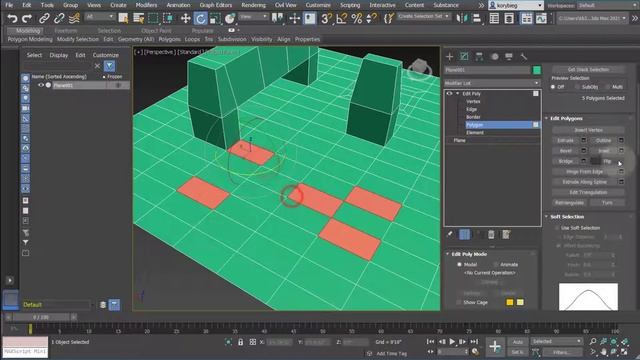Switch to the Freeform ribbon tab
640x360 pixels.
66,31
